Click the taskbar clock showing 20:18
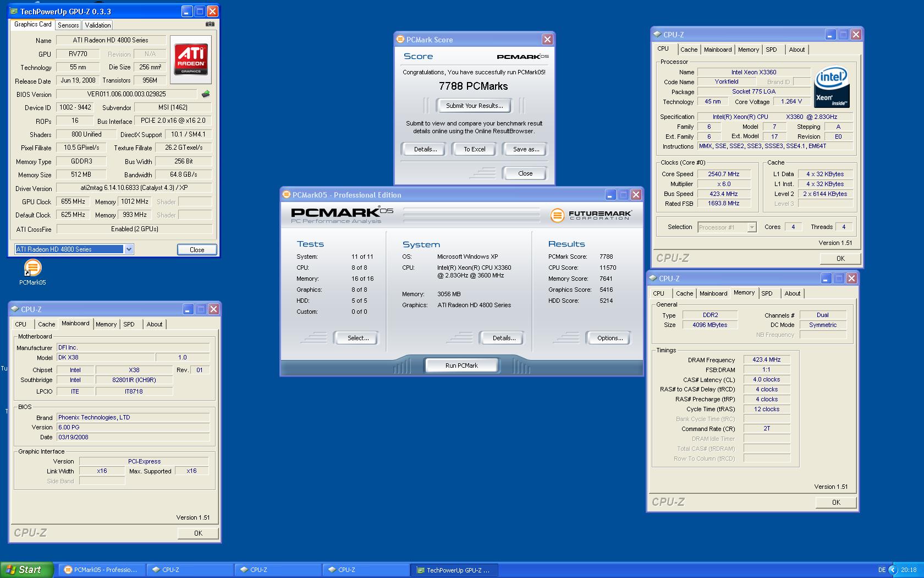 [x=909, y=570]
